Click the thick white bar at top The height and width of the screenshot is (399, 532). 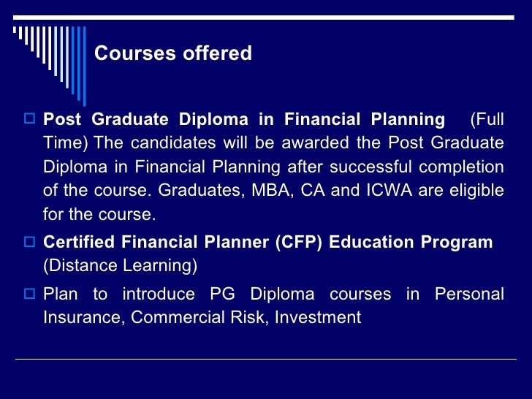[264, 18]
